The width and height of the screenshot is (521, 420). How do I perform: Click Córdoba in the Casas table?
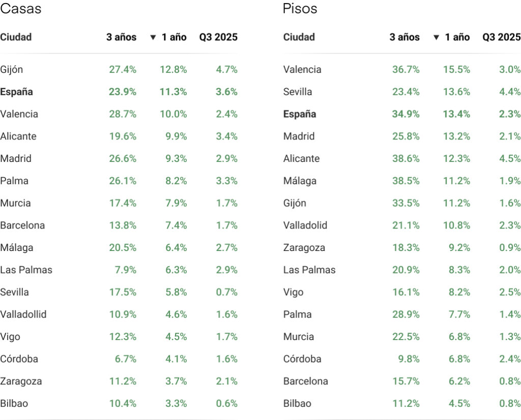click(19, 359)
